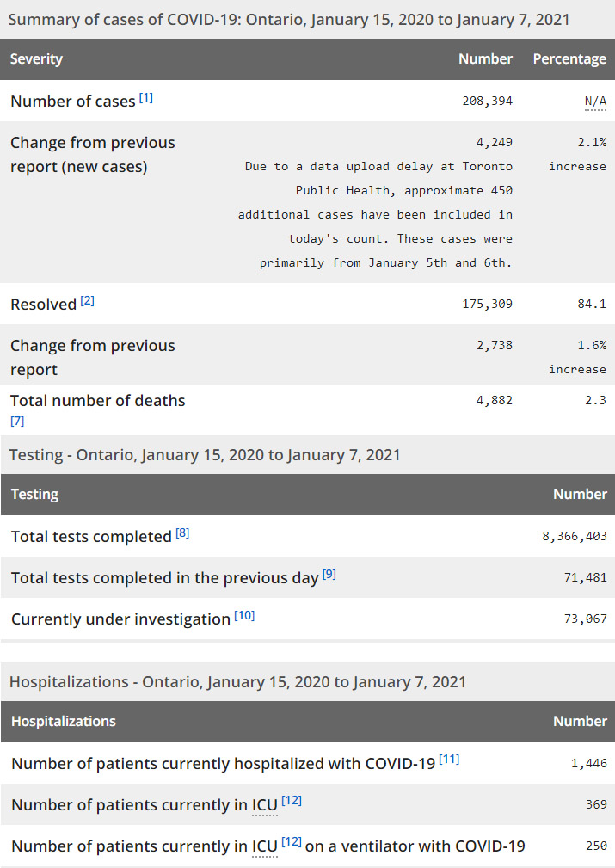The width and height of the screenshot is (615, 868).
Task: Click the Summary of cases of COVID-19 caption
Action: [x=289, y=19]
